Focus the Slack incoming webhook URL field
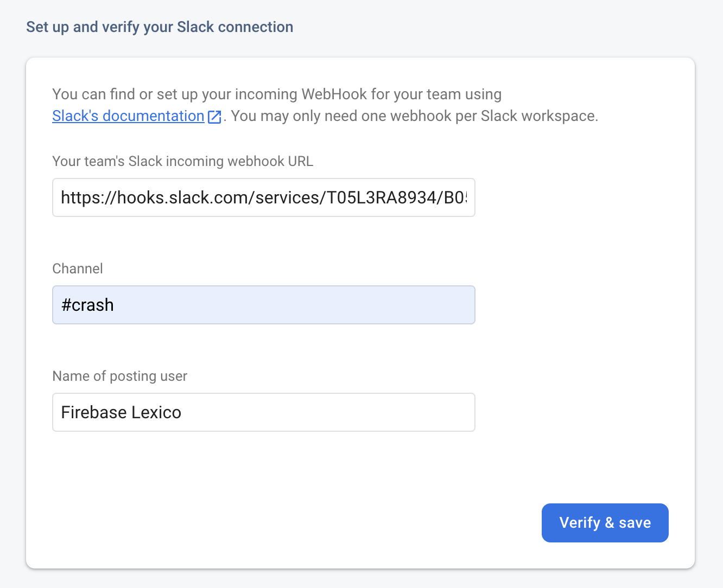The image size is (723, 588). (x=263, y=197)
